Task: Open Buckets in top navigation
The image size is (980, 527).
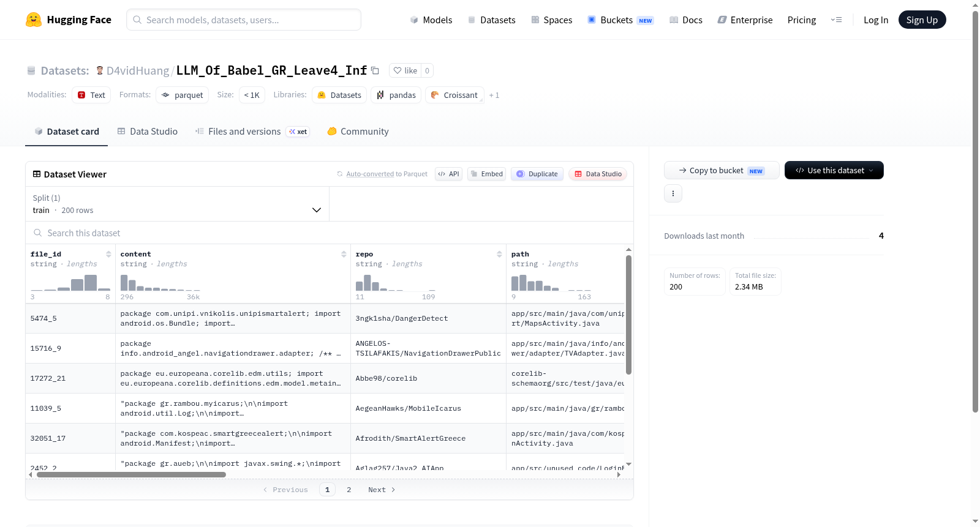Action: coord(620,20)
